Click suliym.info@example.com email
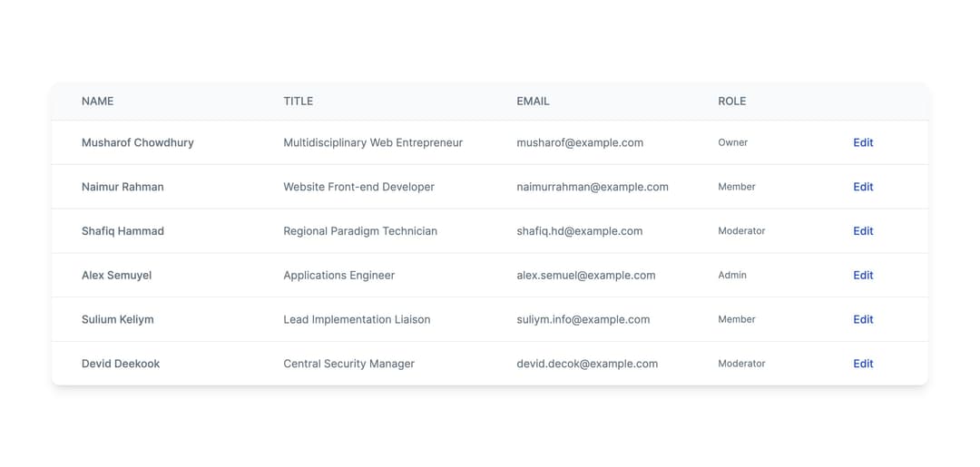The width and height of the screenshot is (980, 467). tap(583, 319)
